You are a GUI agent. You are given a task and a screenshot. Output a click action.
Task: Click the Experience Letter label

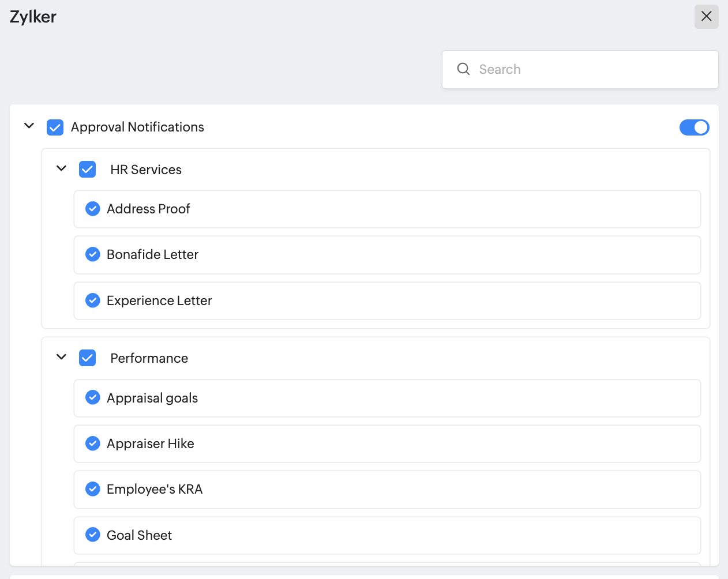[159, 300]
